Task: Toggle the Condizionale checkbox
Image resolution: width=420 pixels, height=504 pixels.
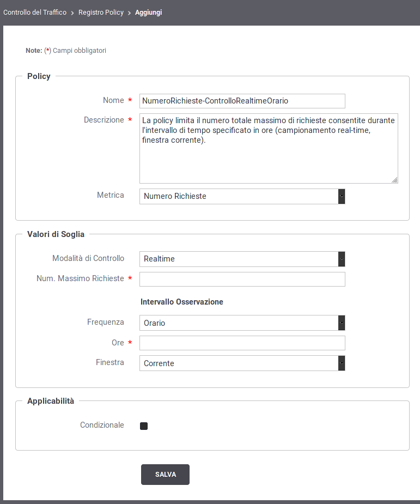Action: click(144, 426)
